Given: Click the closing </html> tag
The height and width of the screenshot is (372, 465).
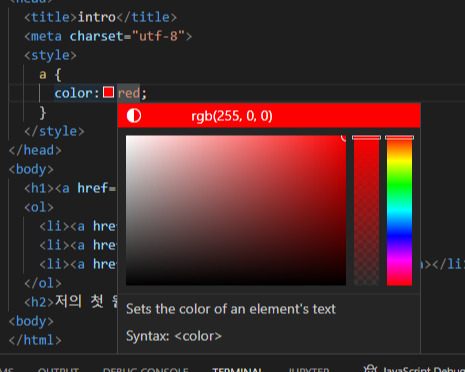Looking at the screenshot, I should 35,340.
